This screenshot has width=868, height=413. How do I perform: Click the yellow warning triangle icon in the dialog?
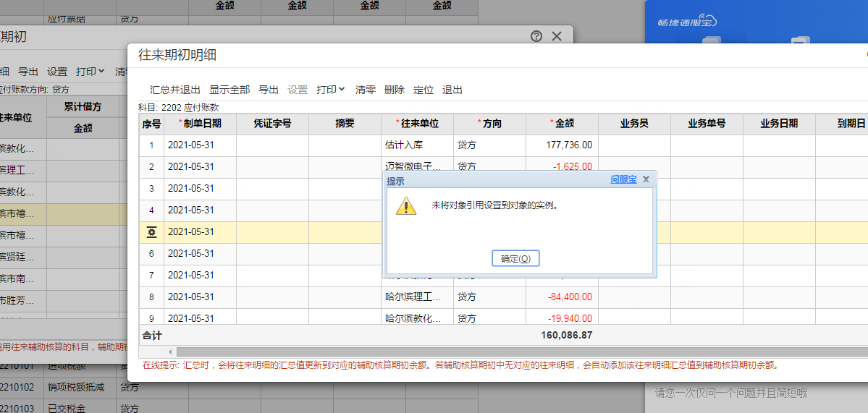tap(406, 205)
